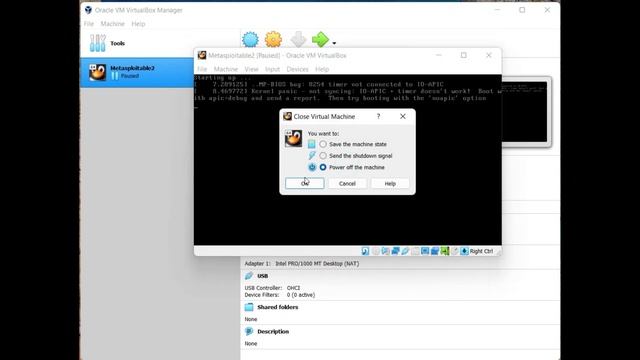Open View menu in the VM window
640x360 pixels.
coord(251,69)
